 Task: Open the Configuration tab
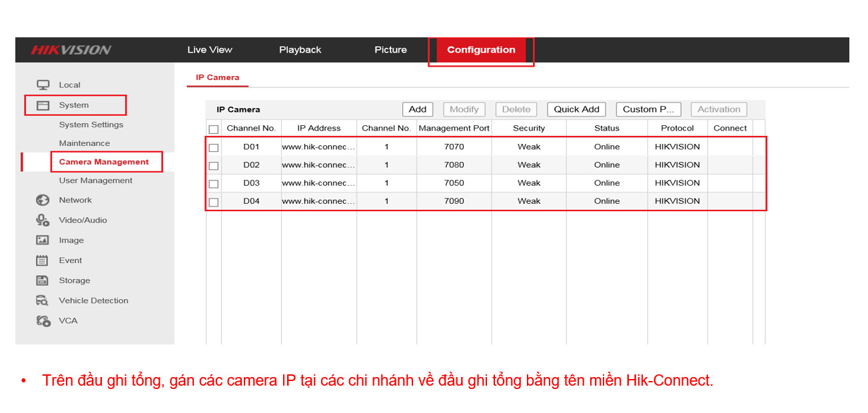(x=481, y=50)
